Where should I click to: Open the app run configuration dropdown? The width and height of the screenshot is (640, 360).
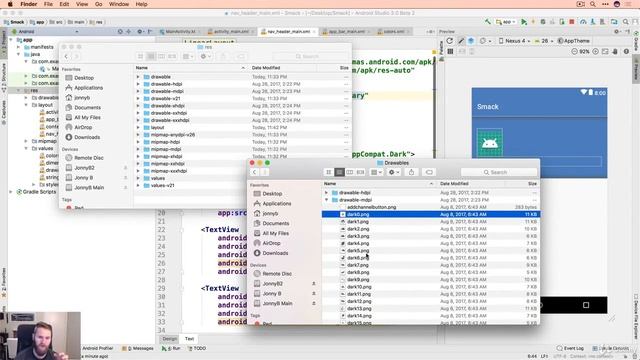[506, 22]
